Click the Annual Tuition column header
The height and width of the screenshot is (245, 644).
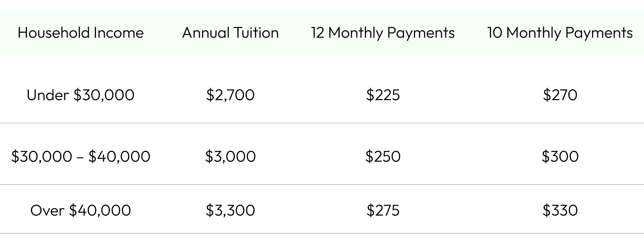pos(230,33)
